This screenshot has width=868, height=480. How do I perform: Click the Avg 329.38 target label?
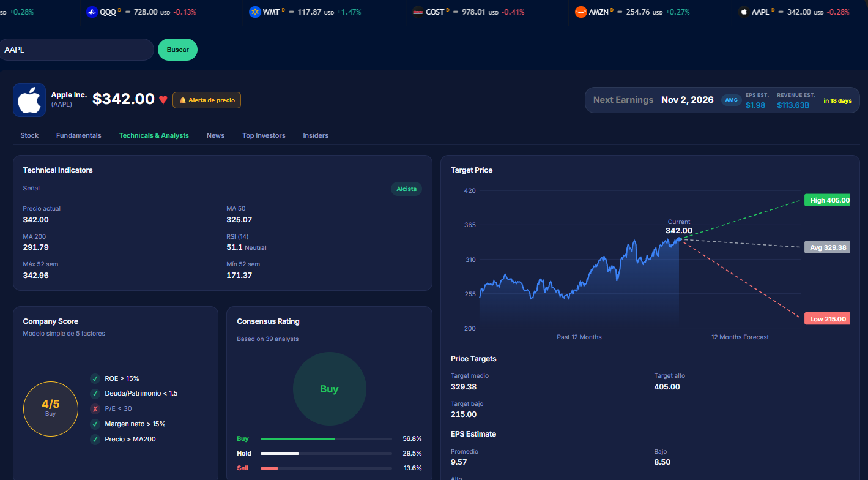pos(827,247)
